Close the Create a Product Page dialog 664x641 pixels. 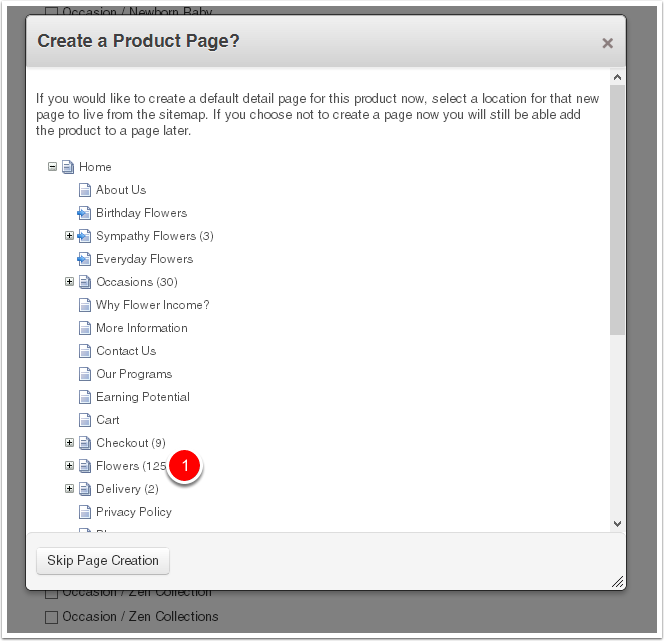point(607,43)
